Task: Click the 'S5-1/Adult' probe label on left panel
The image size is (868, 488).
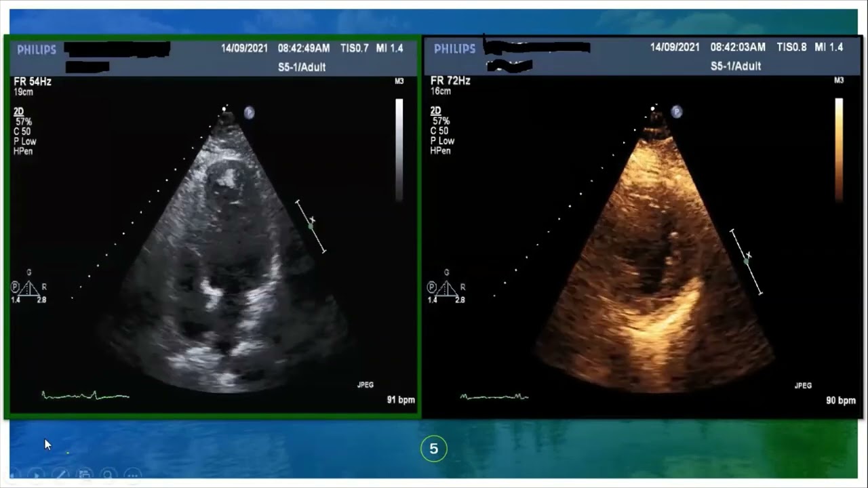Action: (x=302, y=67)
